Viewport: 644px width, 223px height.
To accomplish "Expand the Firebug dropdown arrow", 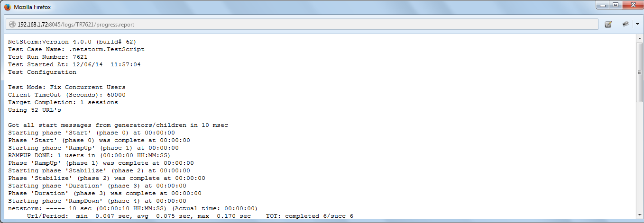I will tap(637, 24).
